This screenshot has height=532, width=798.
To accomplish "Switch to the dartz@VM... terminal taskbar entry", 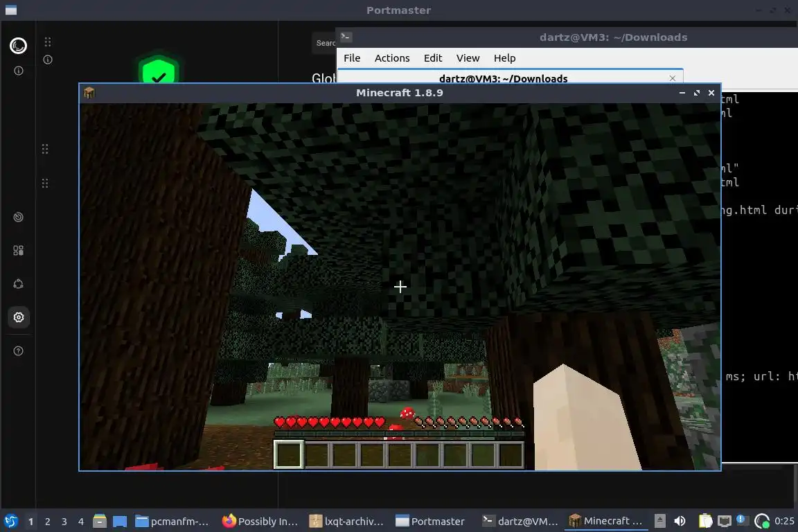I will [x=520, y=522].
